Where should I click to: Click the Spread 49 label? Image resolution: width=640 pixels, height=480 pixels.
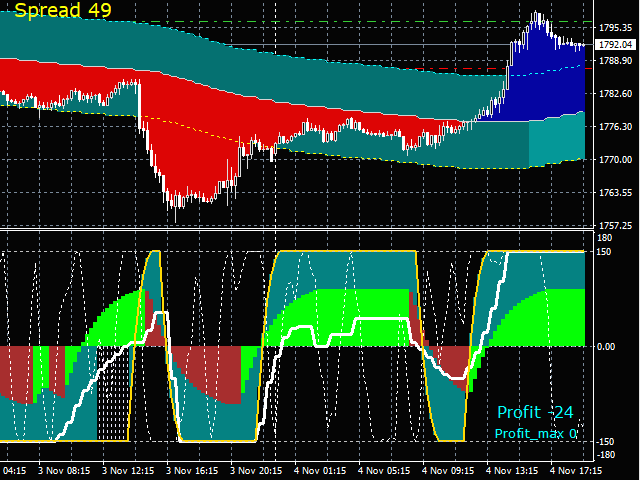[63, 10]
